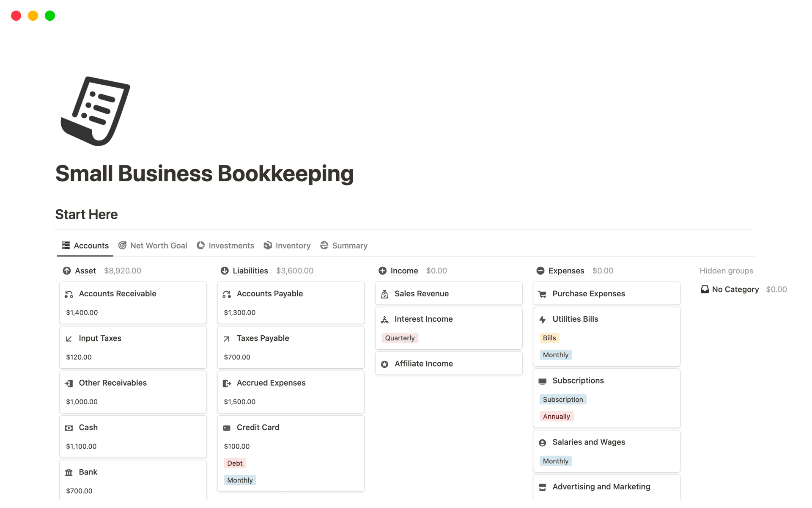Open the Accounts Receivable card

point(118,294)
